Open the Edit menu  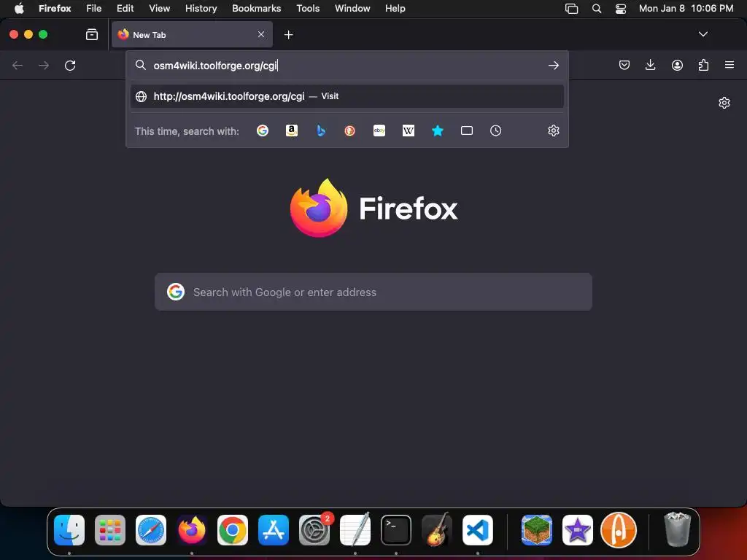[125, 8]
